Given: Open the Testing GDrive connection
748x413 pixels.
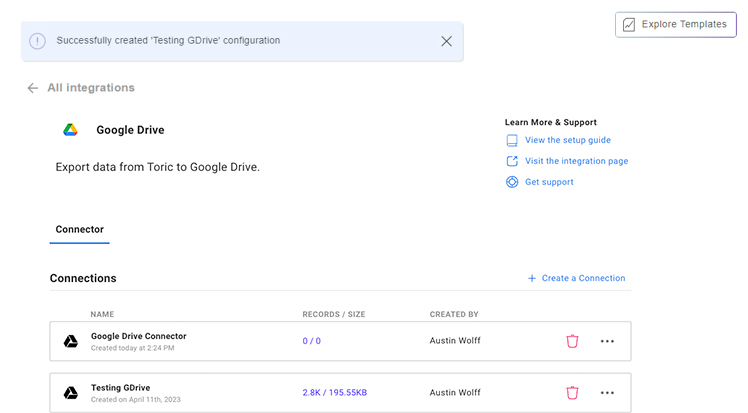Looking at the screenshot, I should point(340,392).
